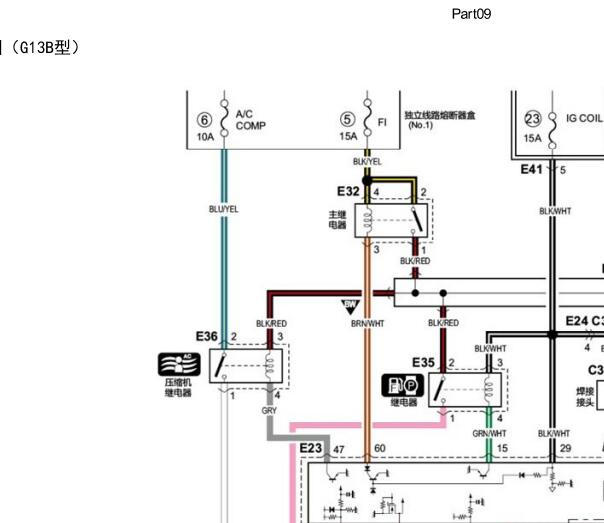Click the 焊接接头 weld joint label
The height and width of the screenshot is (523, 604).
585,397
